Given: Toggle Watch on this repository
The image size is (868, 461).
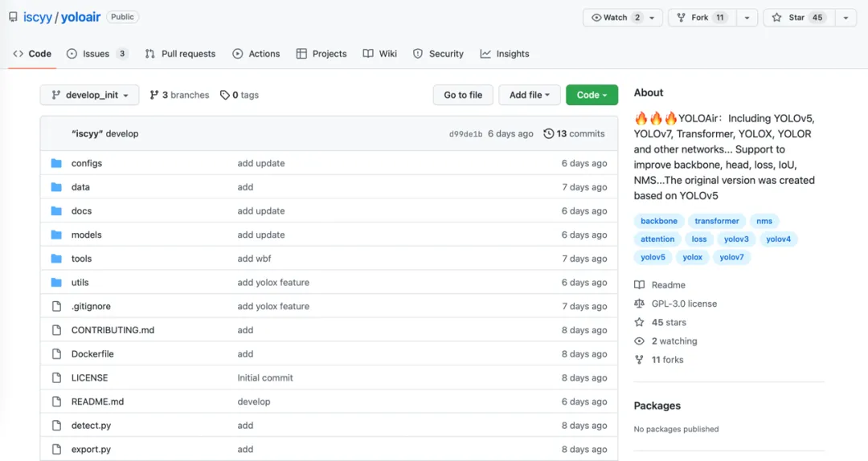Looking at the screenshot, I should pyautogui.click(x=616, y=18).
